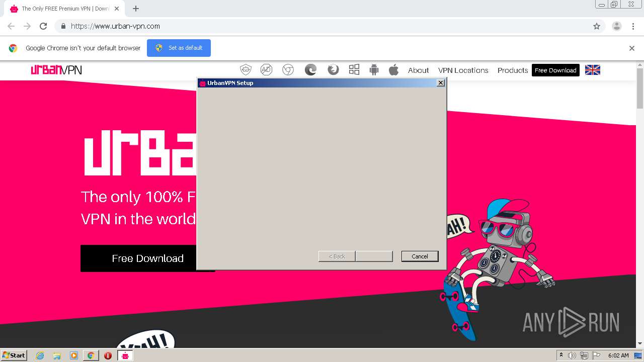
Task: Open Opera icon in taskbar
Action: coord(108,355)
